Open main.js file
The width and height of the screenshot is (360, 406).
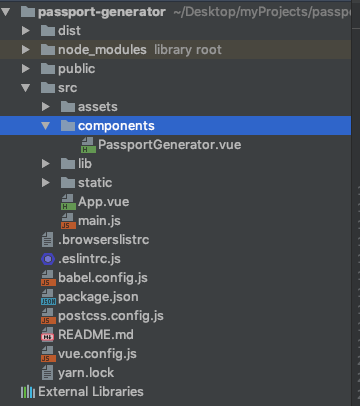[x=99, y=221]
